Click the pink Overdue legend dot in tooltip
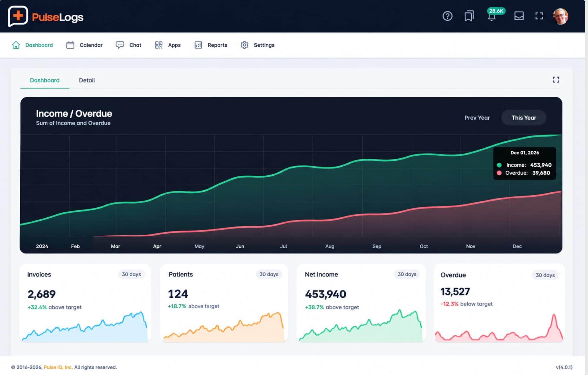 (x=499, y=173)
